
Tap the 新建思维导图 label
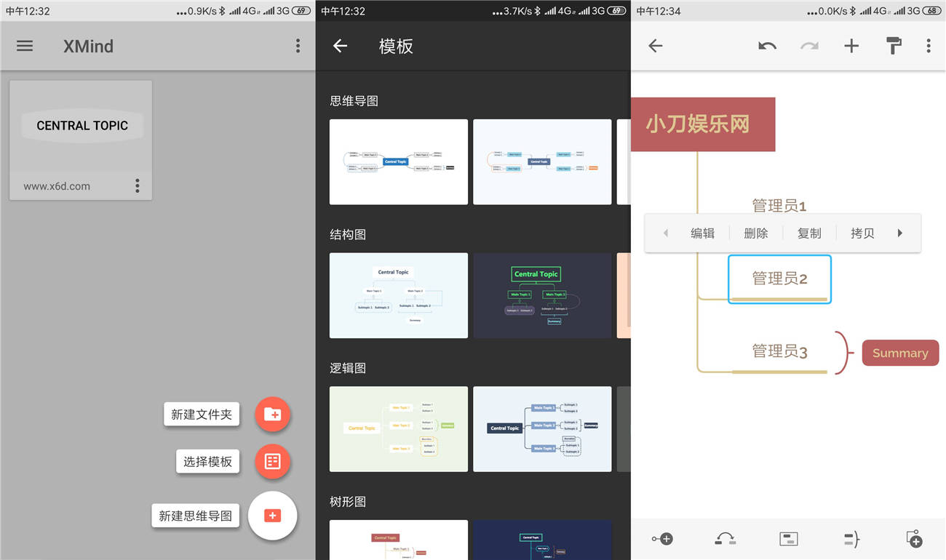(196, 516)
